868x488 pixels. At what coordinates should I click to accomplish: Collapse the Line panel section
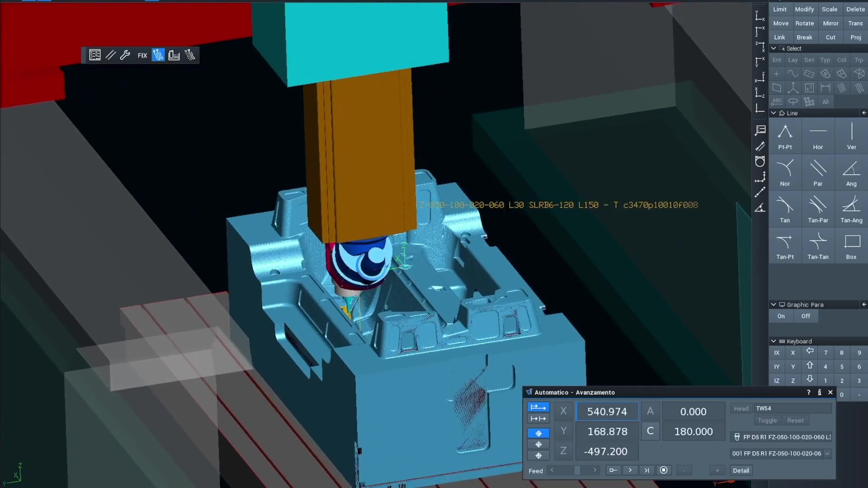pyautogui.click(x=774, y=113)
